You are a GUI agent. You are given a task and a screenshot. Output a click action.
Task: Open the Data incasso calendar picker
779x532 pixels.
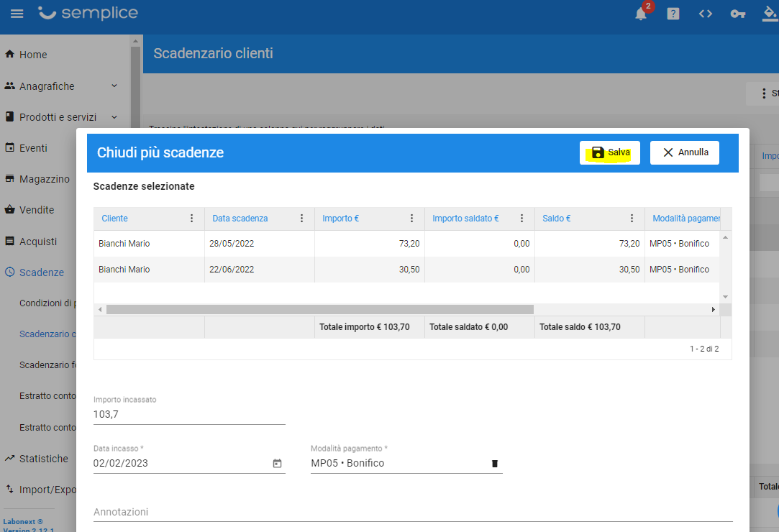pos(277,464)
